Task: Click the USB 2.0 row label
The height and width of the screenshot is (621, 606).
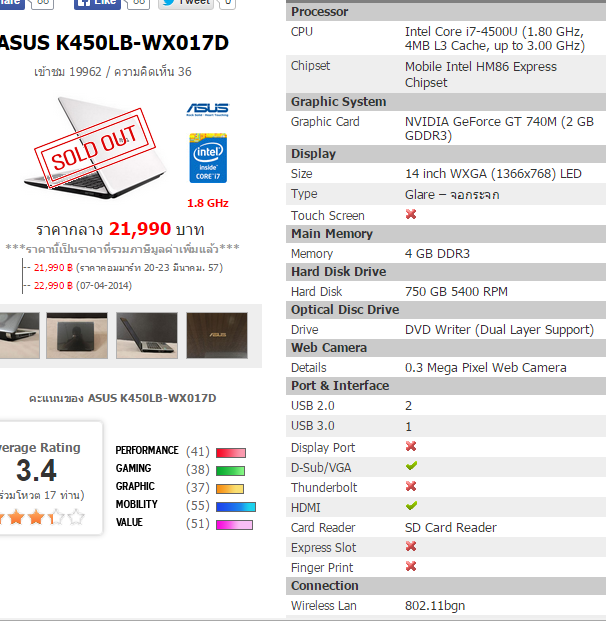Action: pos(313,406)
